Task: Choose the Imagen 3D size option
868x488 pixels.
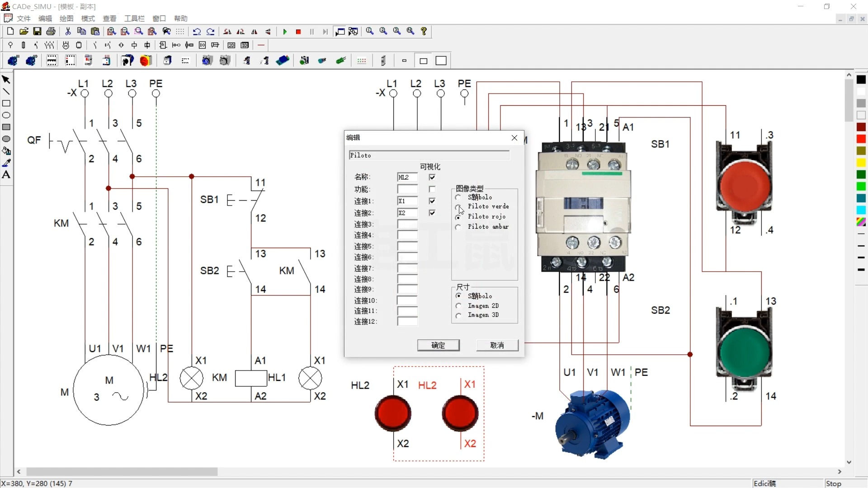Action: pyautogui.click(x=458, y=315)
